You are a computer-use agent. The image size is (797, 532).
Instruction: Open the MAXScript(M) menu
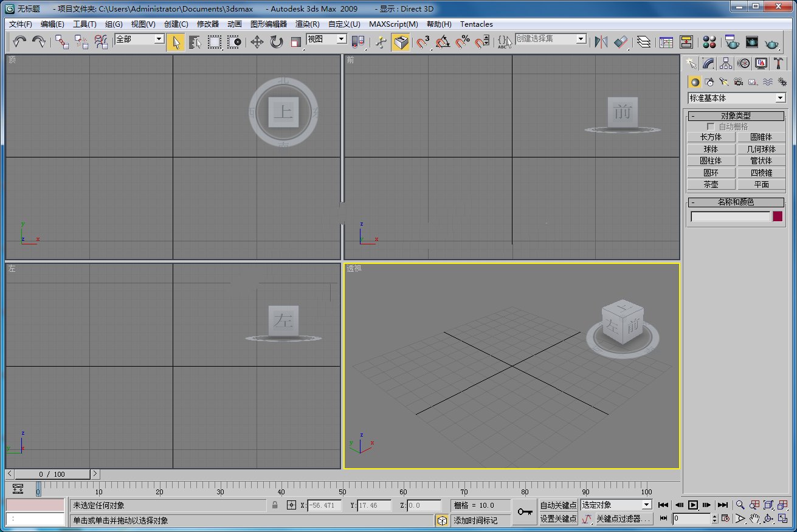(393, 24)
